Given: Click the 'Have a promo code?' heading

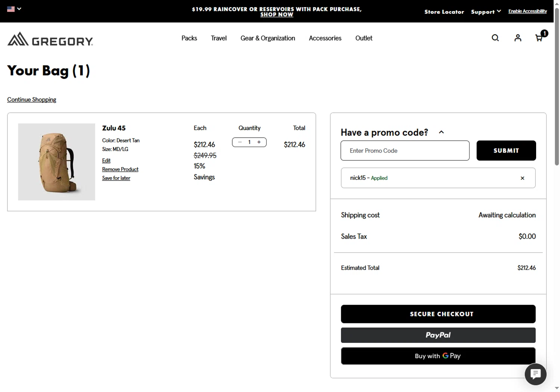Looking at the screenshot, I should pos(385,132).
